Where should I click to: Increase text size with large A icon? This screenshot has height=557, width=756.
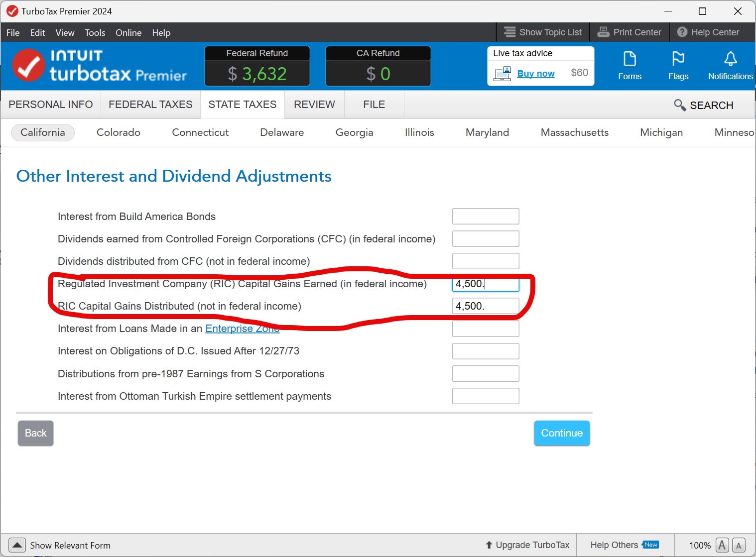(722, 545)
